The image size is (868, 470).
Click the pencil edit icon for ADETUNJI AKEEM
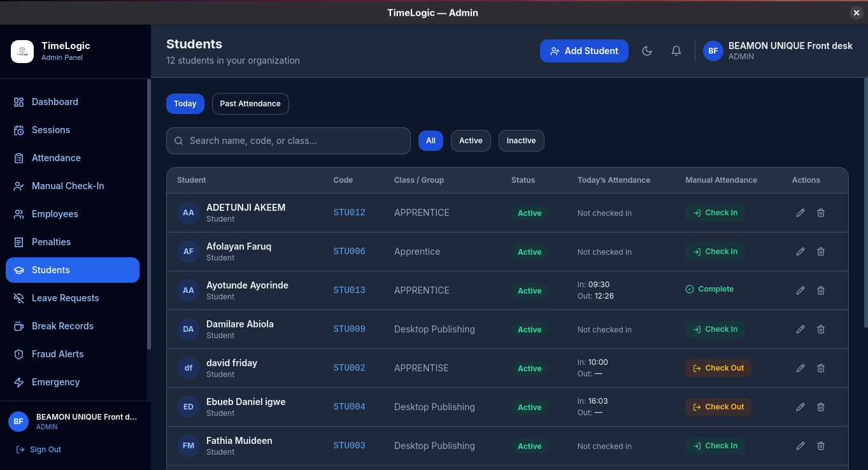point(800,213)
